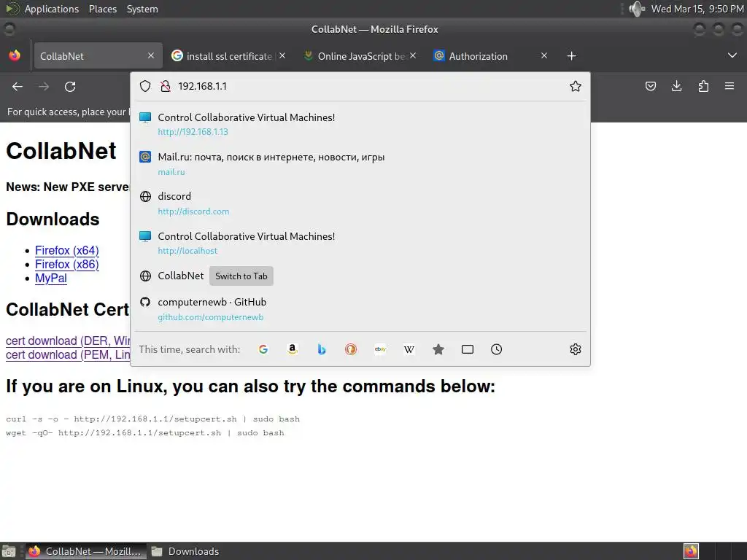
Task: Search this time with Wikipedia icon
Action: tap(409, 349)
